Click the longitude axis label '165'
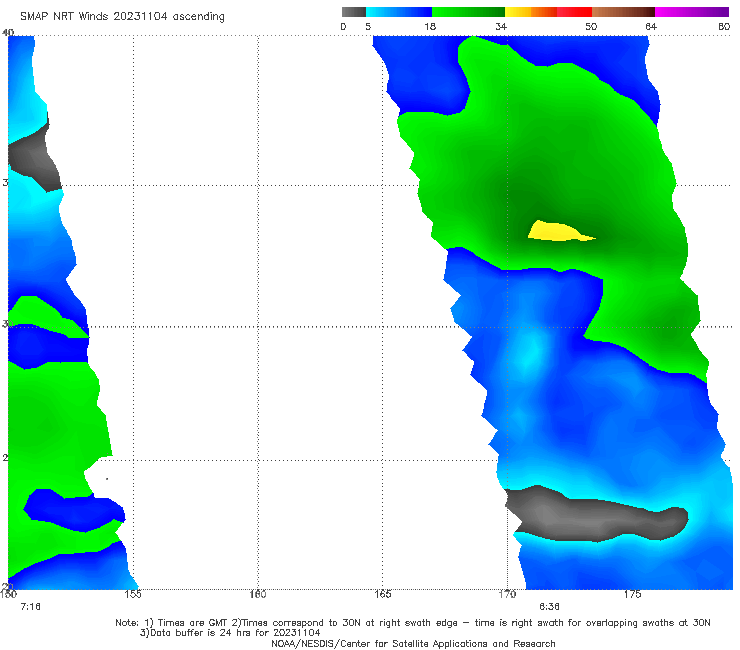740x650 pixels. (x=382, y=594)
